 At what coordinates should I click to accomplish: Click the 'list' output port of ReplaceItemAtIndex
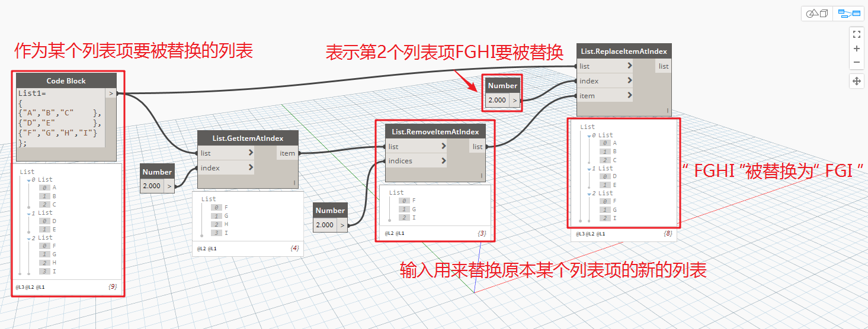[x=664, y=66]
